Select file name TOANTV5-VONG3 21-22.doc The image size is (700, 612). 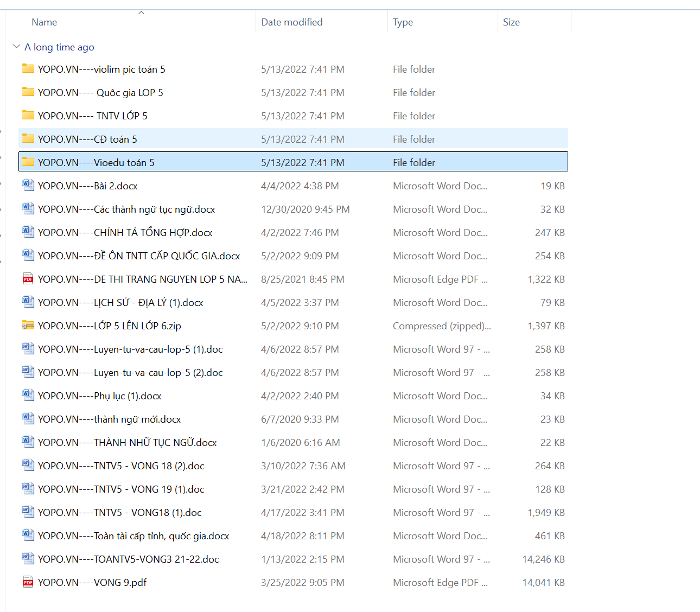156,559
